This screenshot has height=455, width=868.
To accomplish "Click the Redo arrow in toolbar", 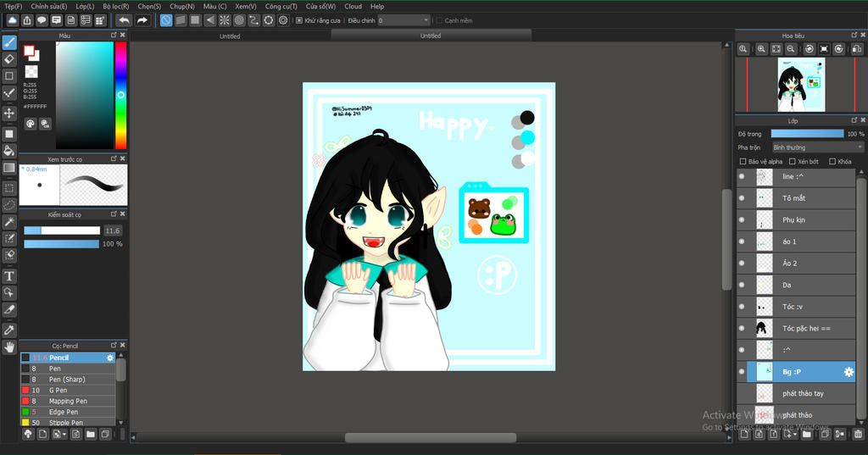I will coord(142,20).
